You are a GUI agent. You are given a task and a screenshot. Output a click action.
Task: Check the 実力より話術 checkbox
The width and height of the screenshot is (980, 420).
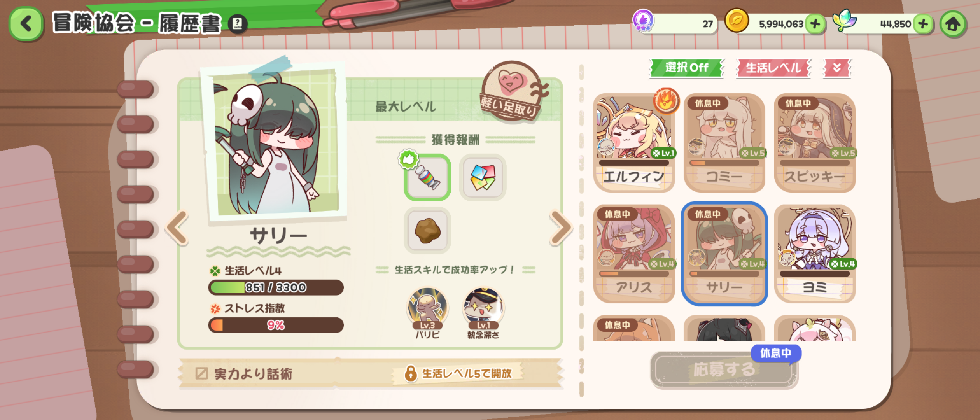click(201, 373)
